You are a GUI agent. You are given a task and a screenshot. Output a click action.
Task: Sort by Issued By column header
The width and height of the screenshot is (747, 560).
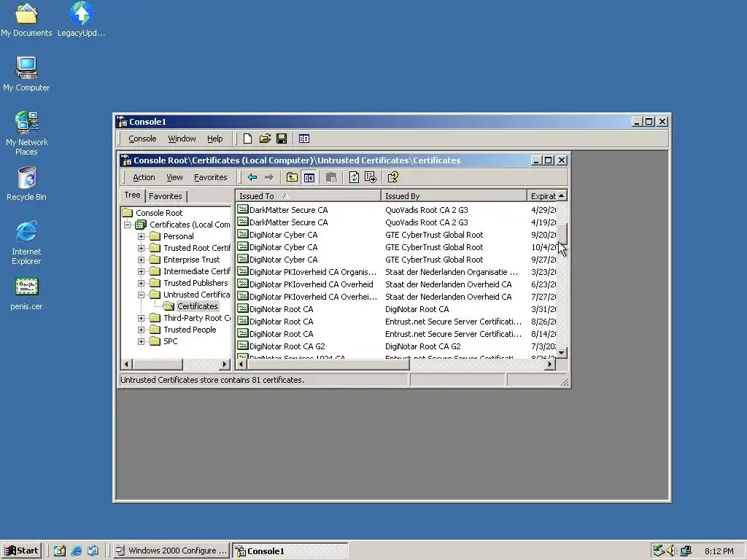point(454,195)
